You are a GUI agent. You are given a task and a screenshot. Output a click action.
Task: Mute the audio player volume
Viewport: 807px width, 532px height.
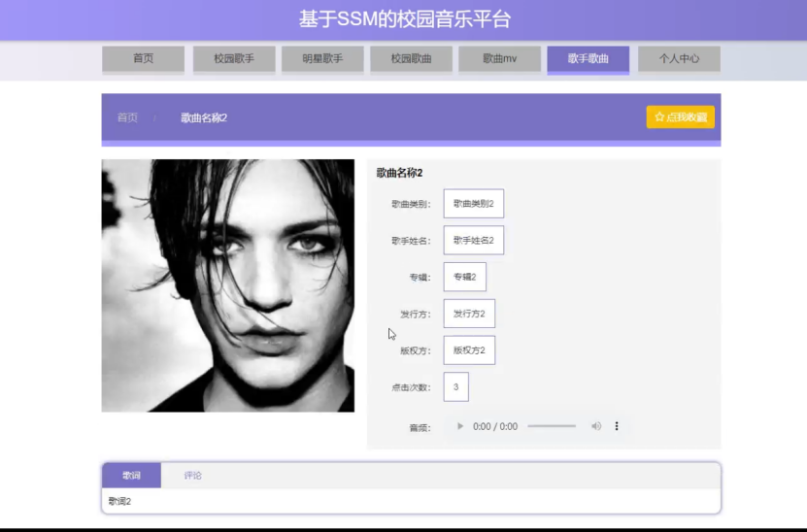(x=596, y=426)
